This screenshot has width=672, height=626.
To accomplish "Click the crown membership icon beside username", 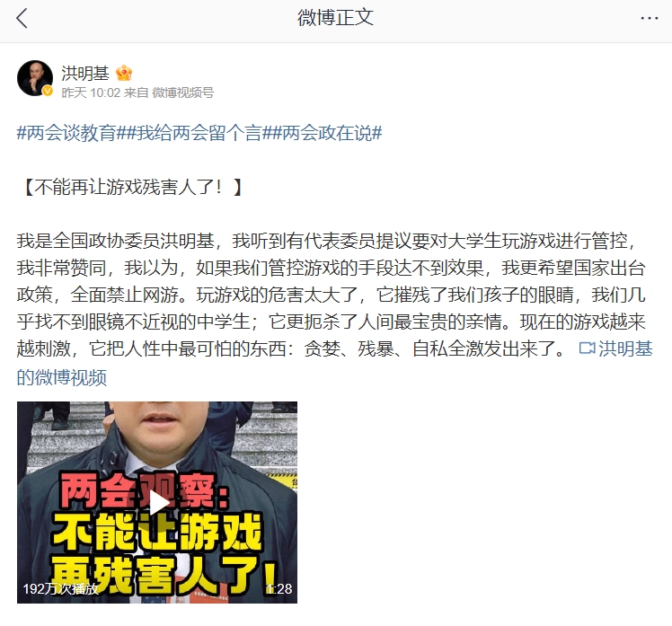I will tap(124, 73).
